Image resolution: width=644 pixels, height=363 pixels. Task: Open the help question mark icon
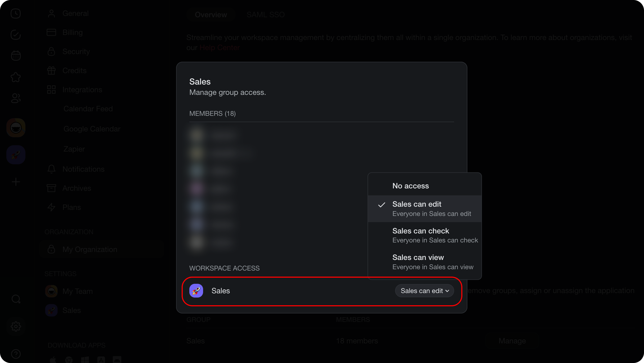16,354
